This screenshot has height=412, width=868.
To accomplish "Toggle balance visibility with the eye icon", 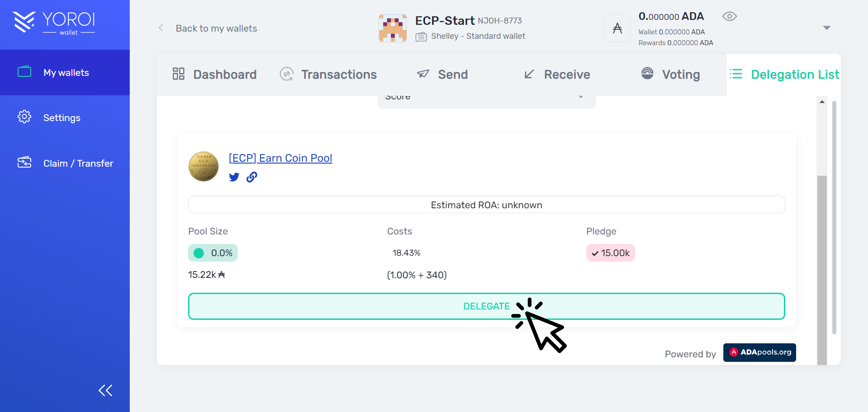I will [729, 16].
